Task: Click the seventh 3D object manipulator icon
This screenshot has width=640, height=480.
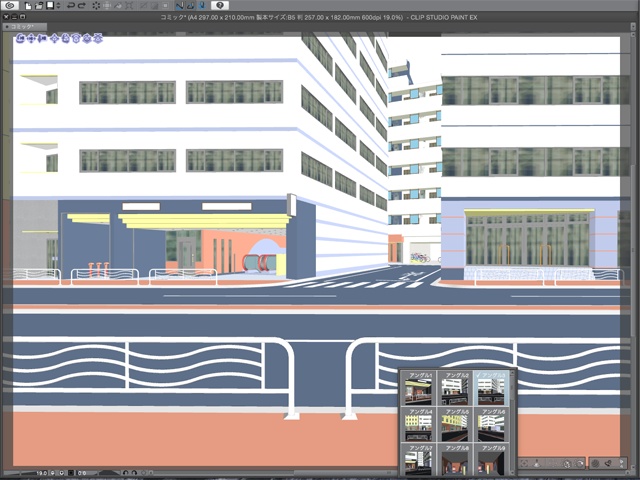Action: click(87, 39)
